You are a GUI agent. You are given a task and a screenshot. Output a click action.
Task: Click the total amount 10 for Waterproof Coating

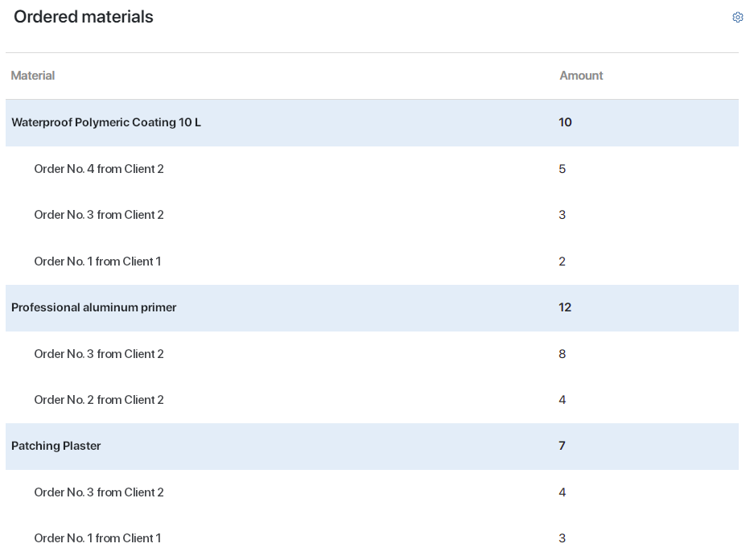(x=565, y=122)
